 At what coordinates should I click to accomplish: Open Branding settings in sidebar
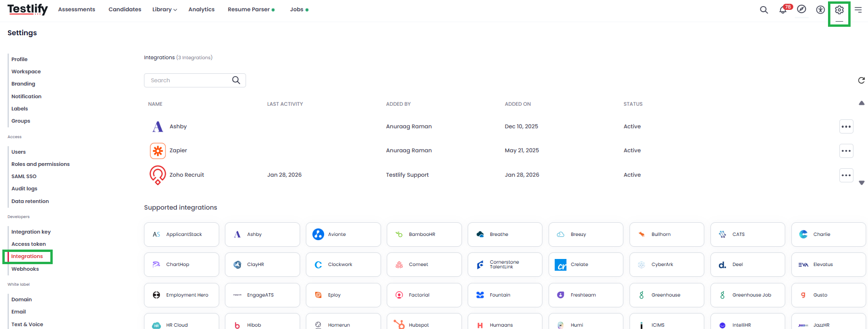23,84
